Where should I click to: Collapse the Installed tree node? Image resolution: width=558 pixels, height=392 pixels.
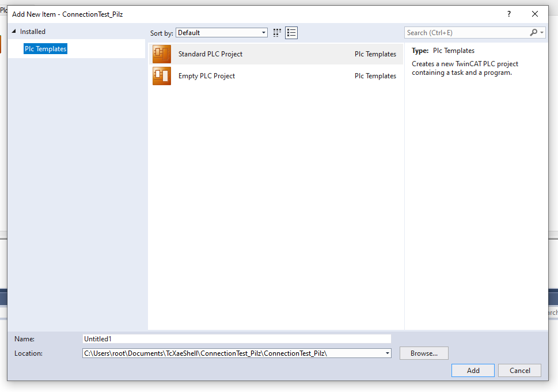click(14, 31)
